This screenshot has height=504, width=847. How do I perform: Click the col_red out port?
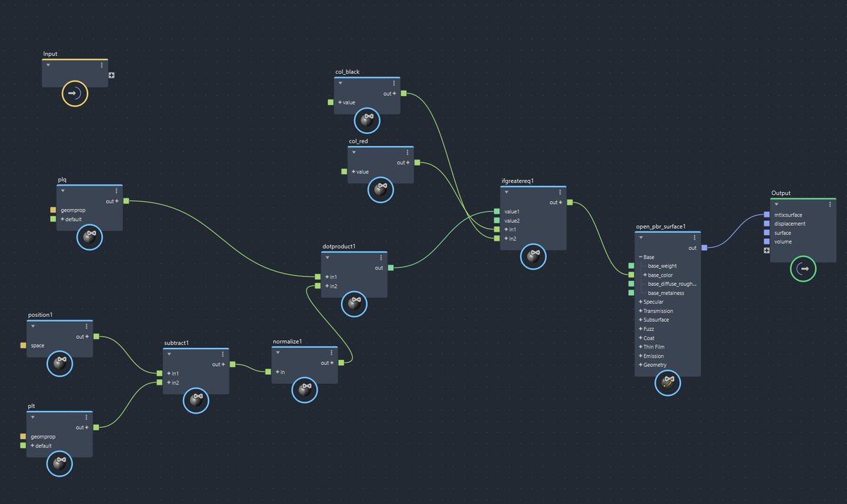pyautogui.click(x=417, y=162)
